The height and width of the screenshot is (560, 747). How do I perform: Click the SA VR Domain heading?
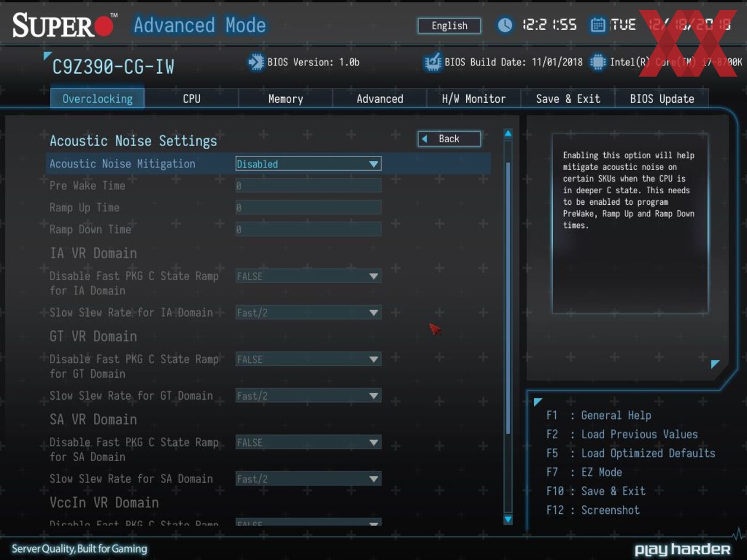point(93,419)
